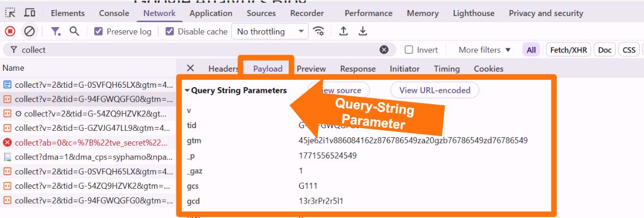Open the Headers tab

tap(223, 69)
